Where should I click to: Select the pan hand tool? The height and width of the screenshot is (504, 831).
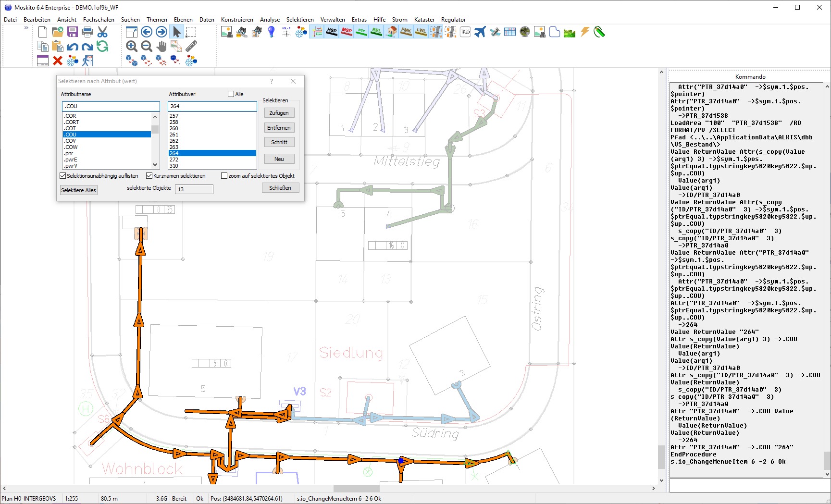tap(161, 46)
